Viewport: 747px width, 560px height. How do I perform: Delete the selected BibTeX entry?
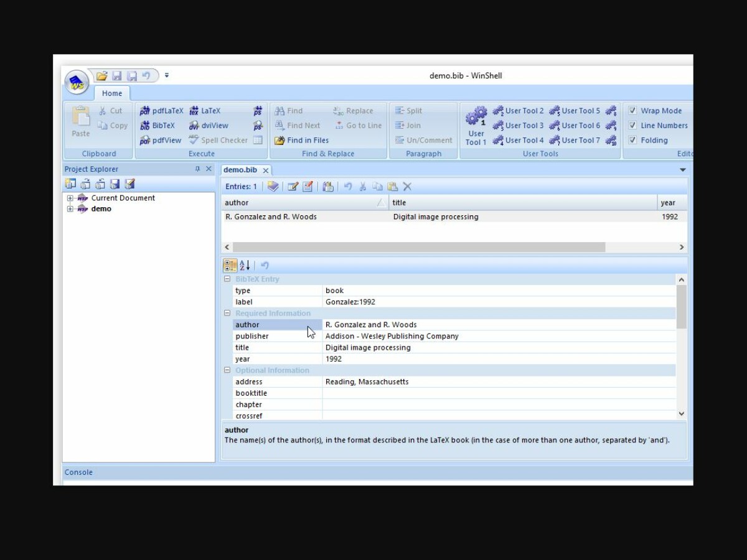tap(408, 186)
